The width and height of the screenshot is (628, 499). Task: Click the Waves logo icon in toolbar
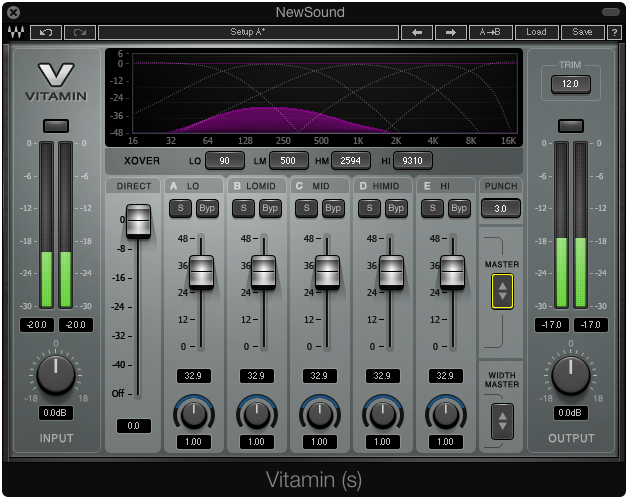pyautogui.click(x=16, y=32)
